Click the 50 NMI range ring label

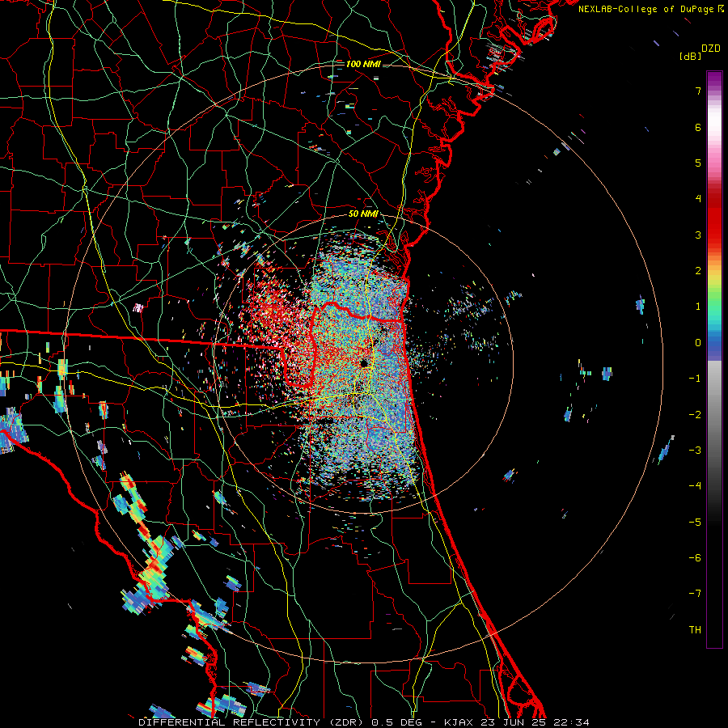[363, 214]
